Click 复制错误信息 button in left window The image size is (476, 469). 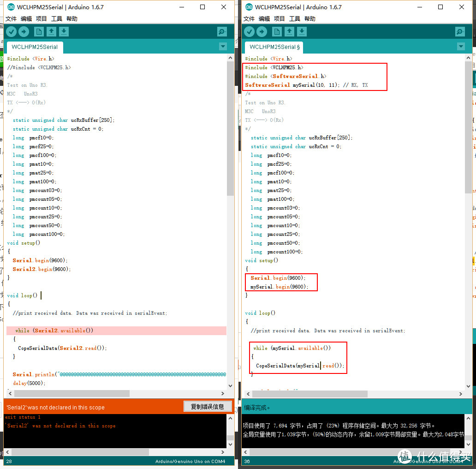click(x=208, y=407)
